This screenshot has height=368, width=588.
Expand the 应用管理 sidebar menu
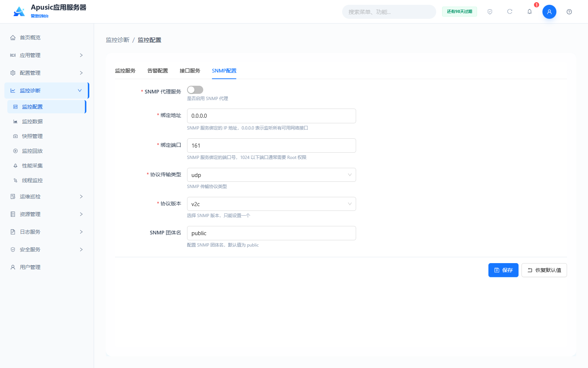(x=47, y=55)
